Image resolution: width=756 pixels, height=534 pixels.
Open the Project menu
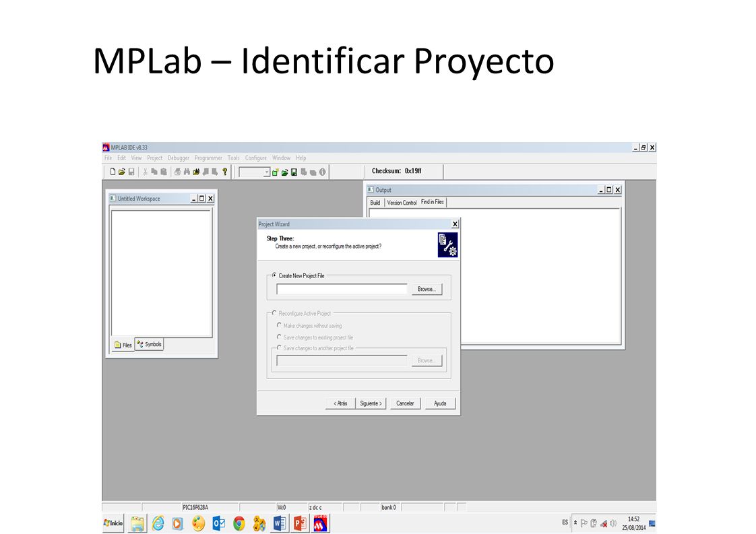click(155, 158)
